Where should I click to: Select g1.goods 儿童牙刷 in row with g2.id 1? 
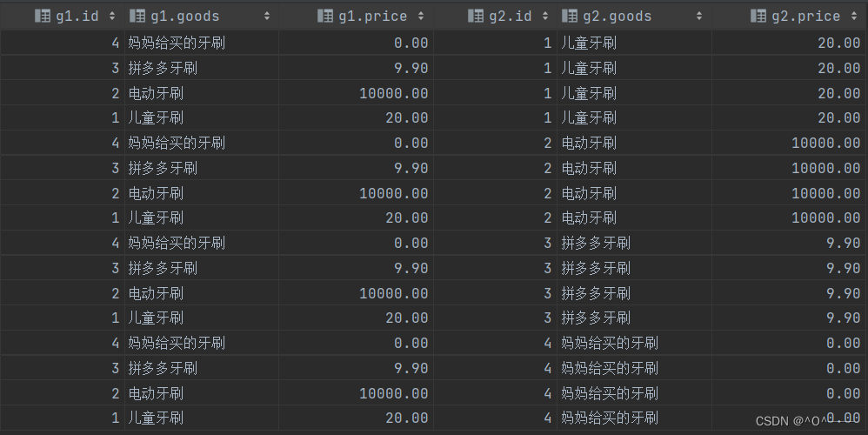pos(156,117)
